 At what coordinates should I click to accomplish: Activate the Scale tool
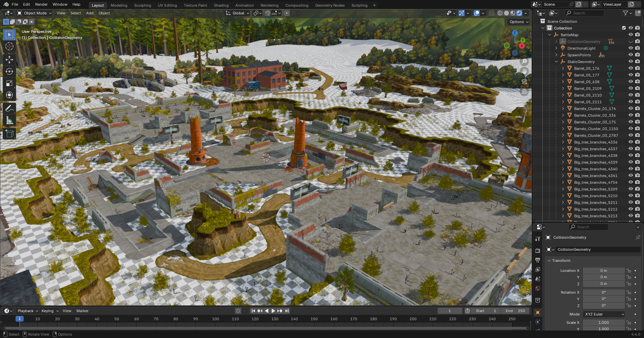[9, 83]
